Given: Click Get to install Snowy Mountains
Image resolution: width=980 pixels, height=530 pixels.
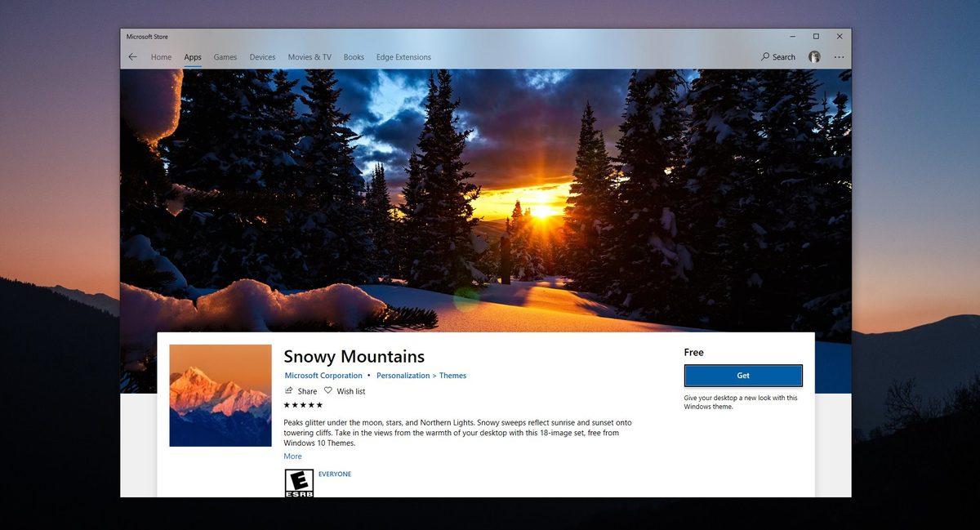Looking at the screenshot, I should point(742,375).
